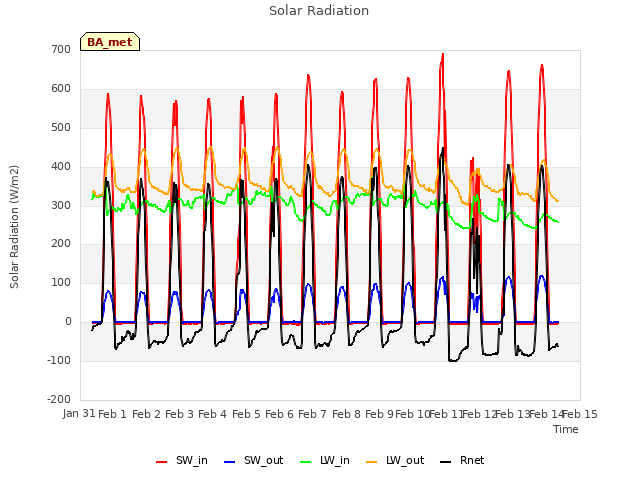The height and width of the screenshot is (480, 640).
Task: Click the Feb 1 x-axis label
Action: pos(113,414)
